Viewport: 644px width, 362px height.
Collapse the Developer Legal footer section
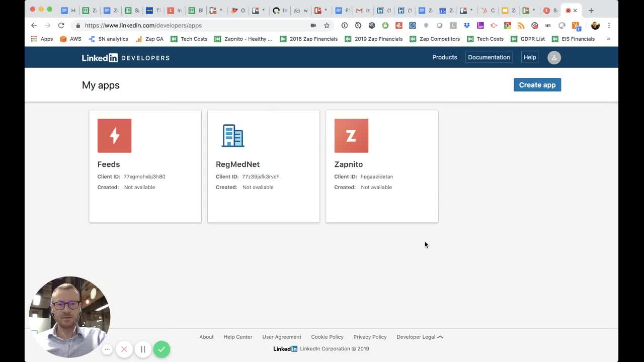(441, 337)
